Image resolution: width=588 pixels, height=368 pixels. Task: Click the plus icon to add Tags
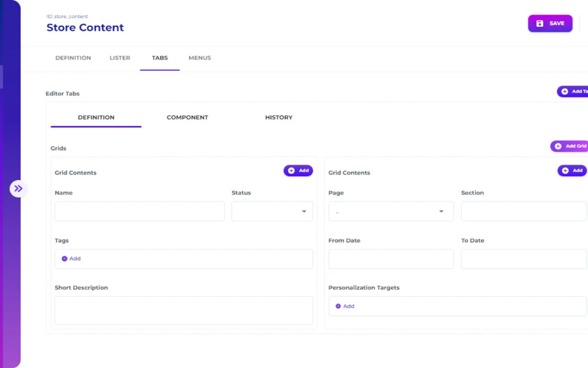(64, 259)
